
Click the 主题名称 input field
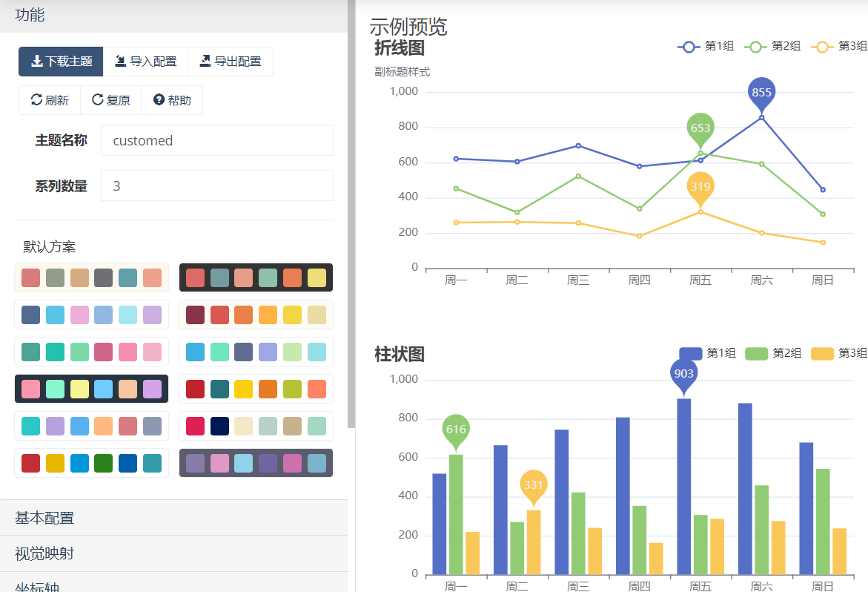click(216, 140)
